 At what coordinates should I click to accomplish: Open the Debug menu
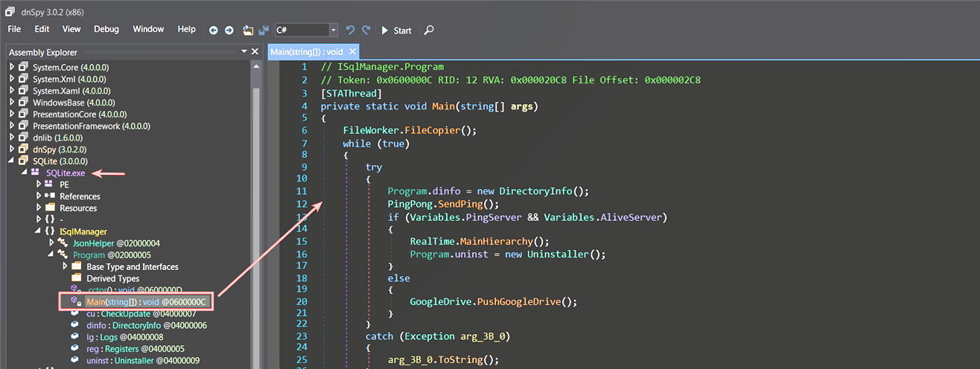(x=106, y=30)
